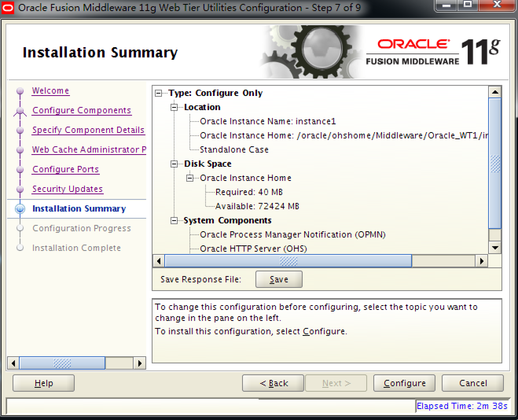Image resolution: width=518 pixels, height=420 pixels.
Task: Select the Oracle Process Manager Notification (OPMN) row
Action: (x=293, y=235)
